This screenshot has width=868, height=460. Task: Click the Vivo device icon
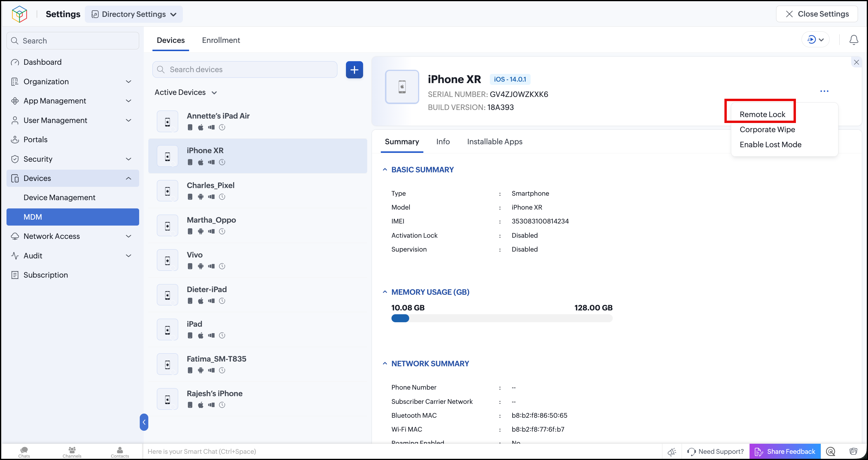click(168, 261)
